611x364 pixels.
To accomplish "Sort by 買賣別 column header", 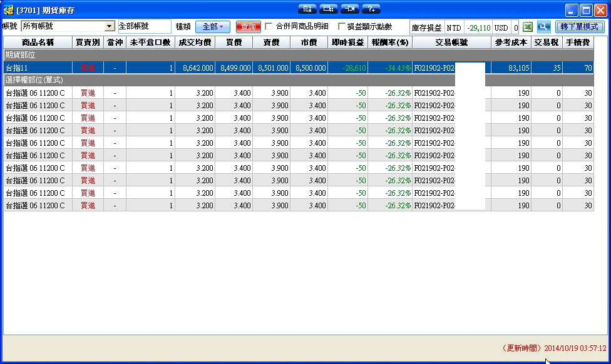I will [x=88, y=43].
